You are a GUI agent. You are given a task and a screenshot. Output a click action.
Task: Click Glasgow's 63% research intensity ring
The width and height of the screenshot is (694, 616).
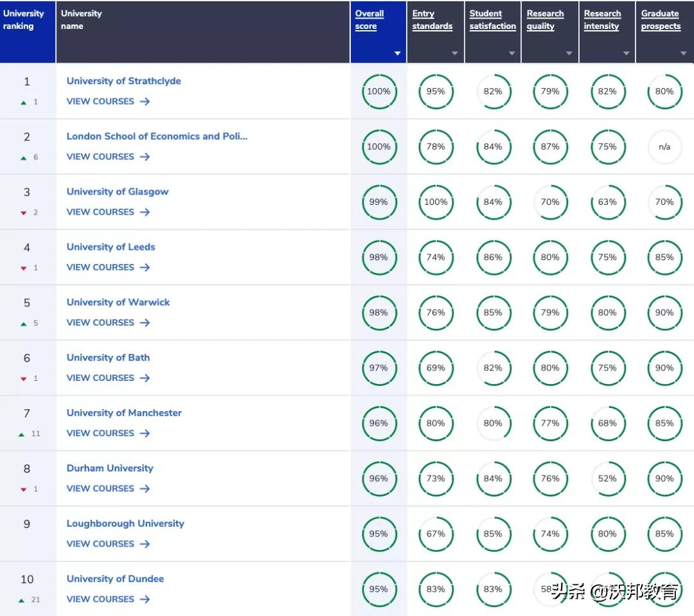[608, 202]
